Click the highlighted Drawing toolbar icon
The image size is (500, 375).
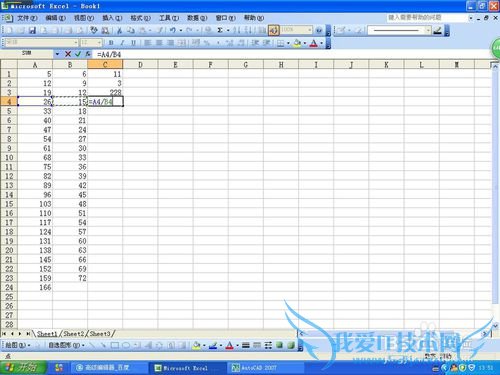click(274, 31)
